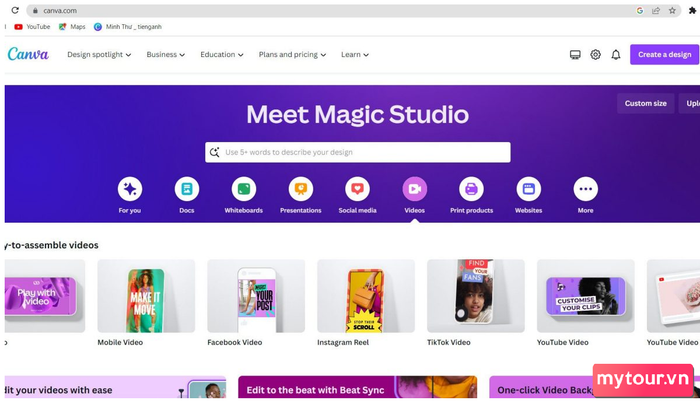Click the lock icon in the address bar
The height and width of the screenshot is (405, 700).
[35, 10]
